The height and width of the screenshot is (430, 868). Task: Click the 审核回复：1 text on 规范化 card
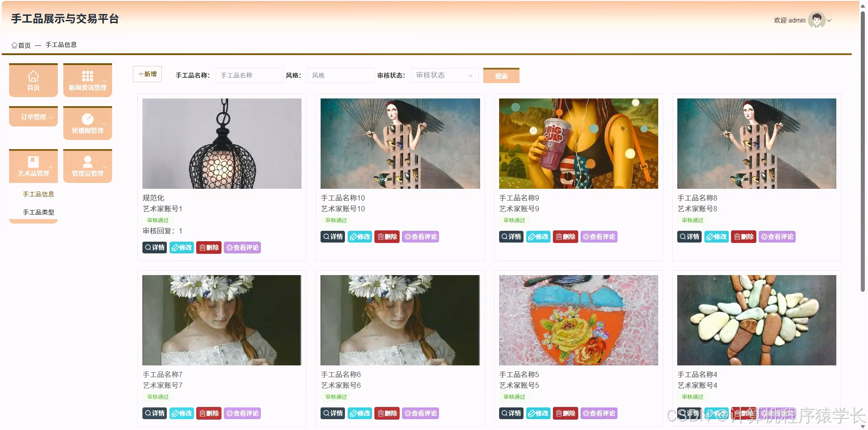pyautogui.click(x=162, y=231)
